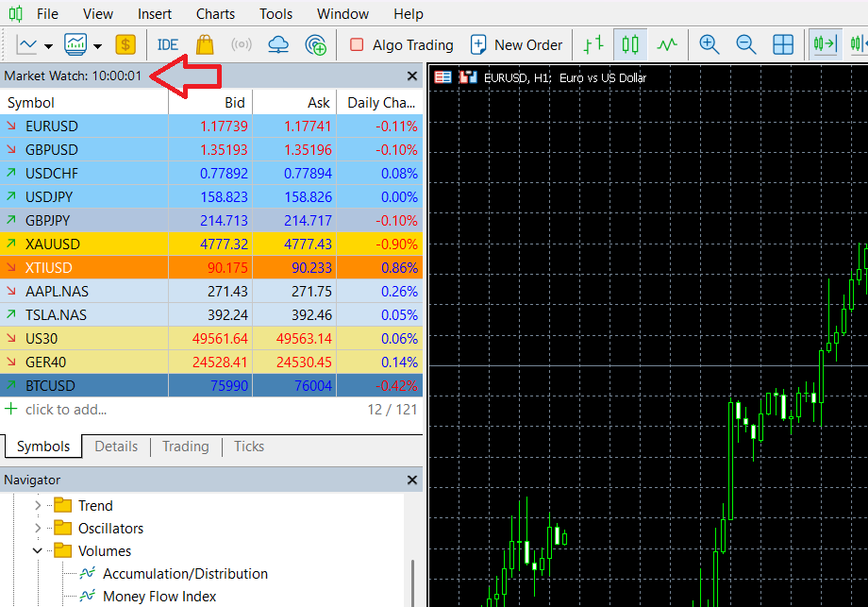Screen dimensions: 868x607
Task: Select the USDJPY symbol row
Action: point(211,196)
